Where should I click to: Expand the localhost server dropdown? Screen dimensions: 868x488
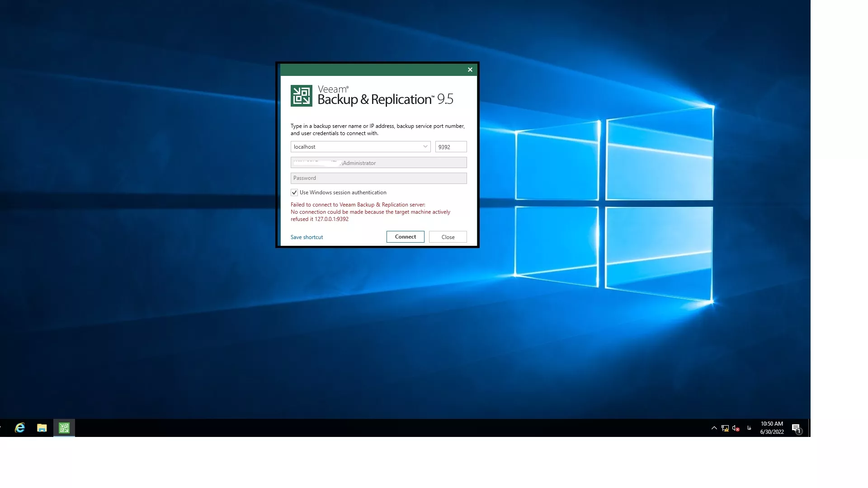pos(425,146)
